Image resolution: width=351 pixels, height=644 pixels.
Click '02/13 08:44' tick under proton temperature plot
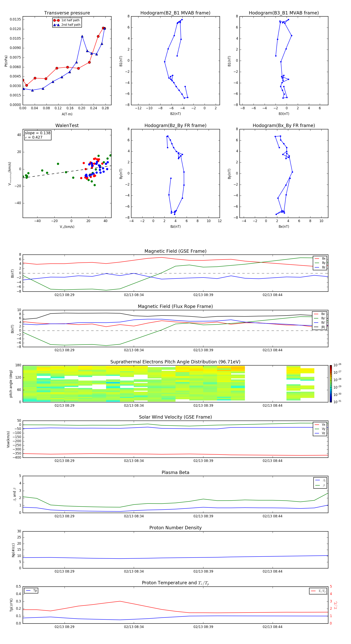coord(272,627)
